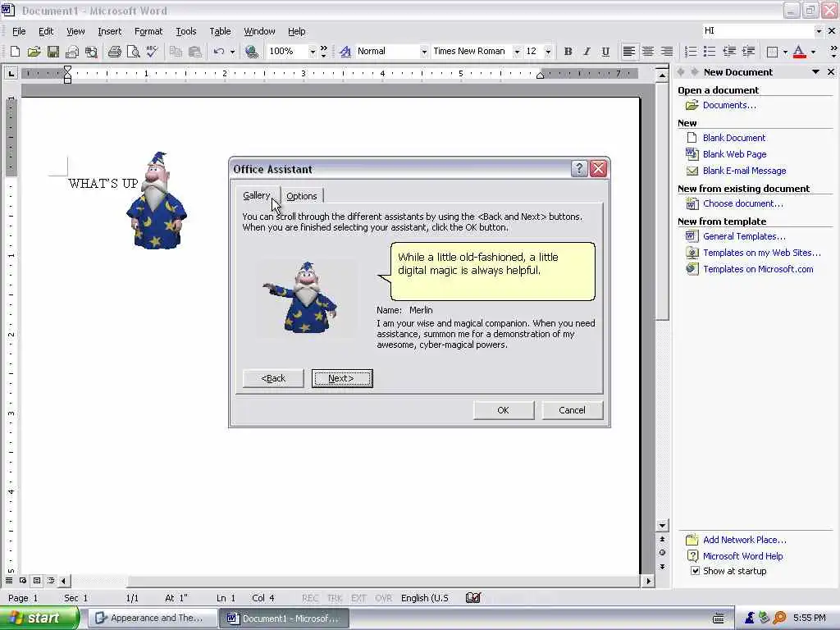Run the Spelling and Grammar check
Image resolution: width=840 pixels, height=630 pixels.
click(152, 52)
